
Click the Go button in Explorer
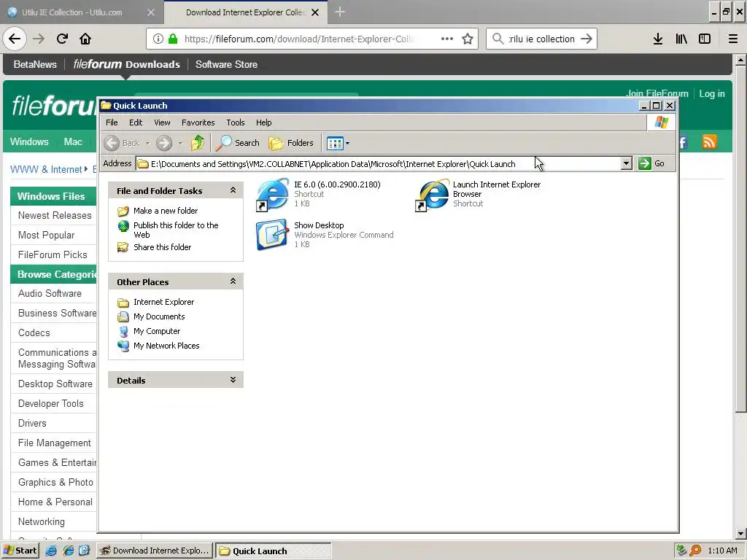click(x=652, y=163)
